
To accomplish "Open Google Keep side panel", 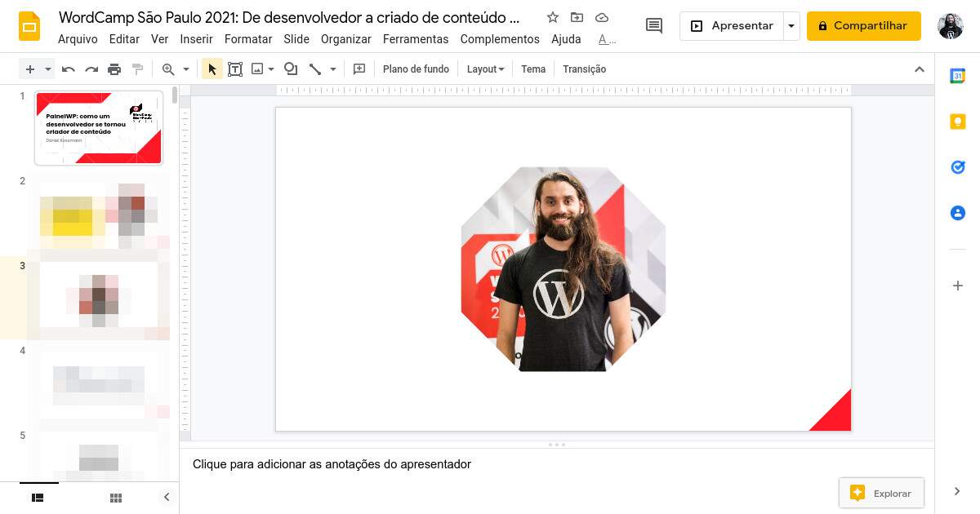I will pyautogui.click(x=958, y=122).
